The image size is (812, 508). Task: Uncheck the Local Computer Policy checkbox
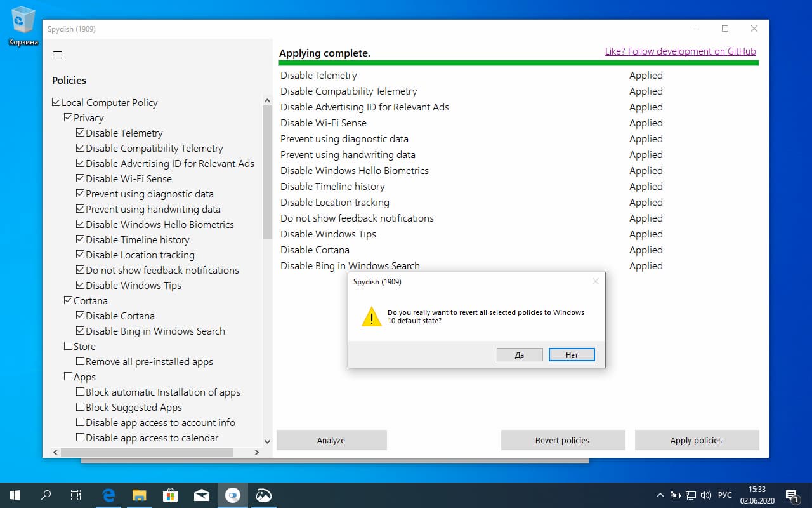pos(56,102)
